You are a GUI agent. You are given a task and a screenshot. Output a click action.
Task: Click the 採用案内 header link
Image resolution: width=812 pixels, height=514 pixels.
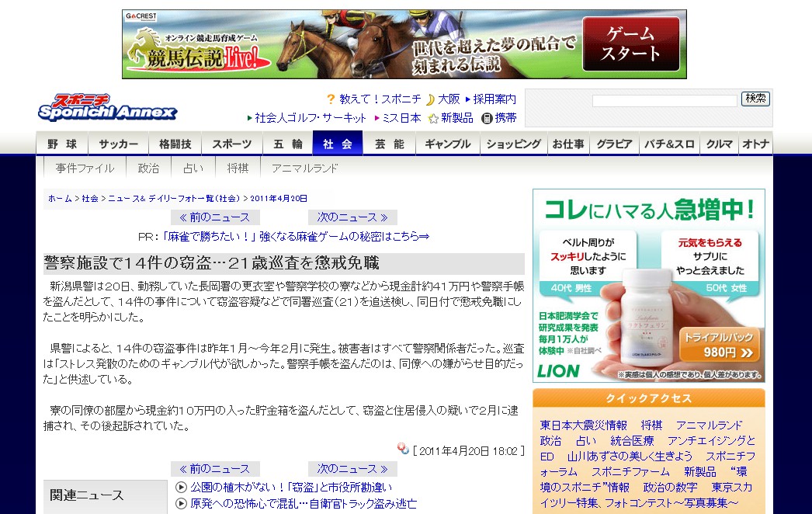[x=494, y=99]
